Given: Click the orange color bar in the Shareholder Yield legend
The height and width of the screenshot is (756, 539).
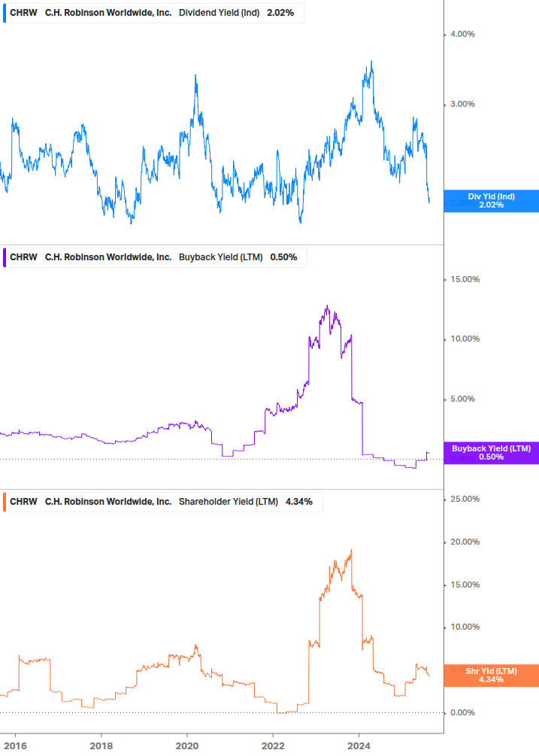Looking at the screenshot, I should pos(5,502).
